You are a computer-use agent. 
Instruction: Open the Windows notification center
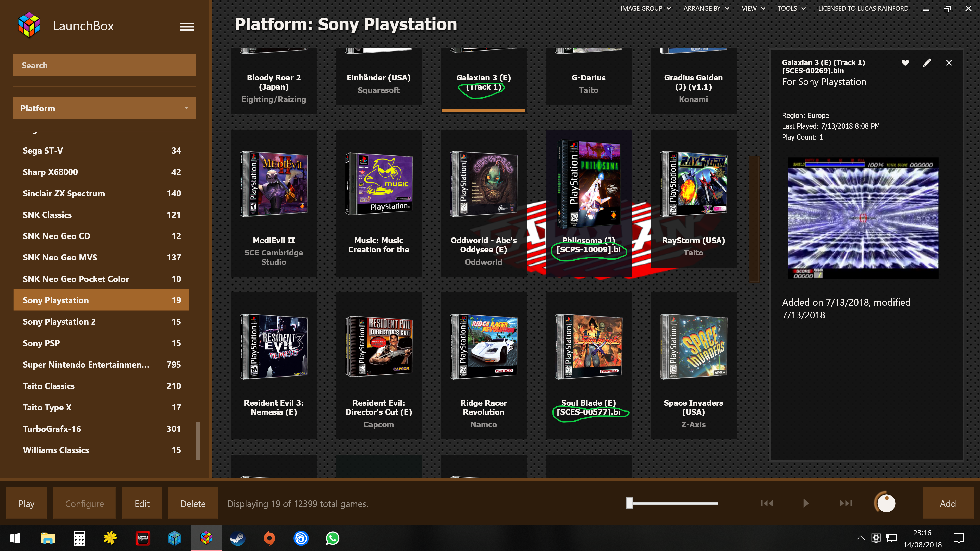point(958,538)
